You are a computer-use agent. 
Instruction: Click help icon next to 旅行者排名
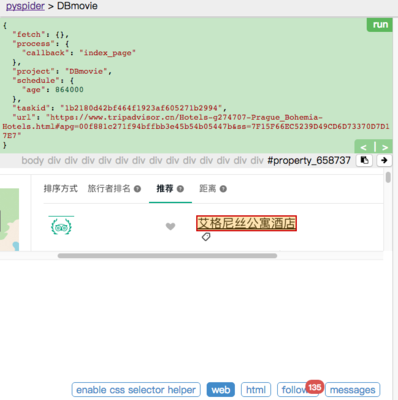(x=137, y=189)
